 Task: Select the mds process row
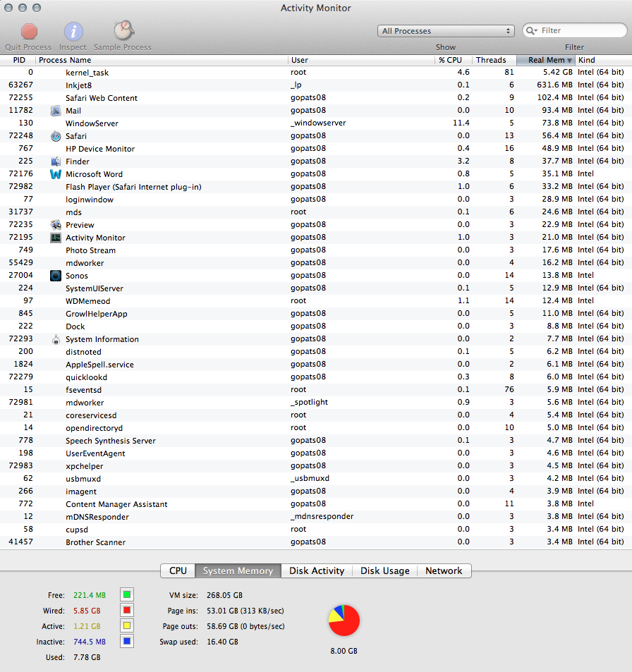(x=316, y=212)
